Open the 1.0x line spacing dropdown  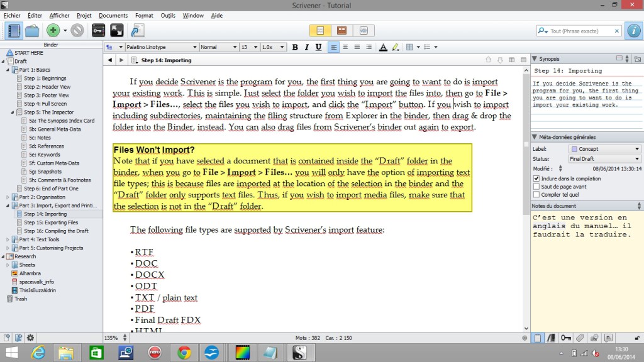(x=273, y=47)
